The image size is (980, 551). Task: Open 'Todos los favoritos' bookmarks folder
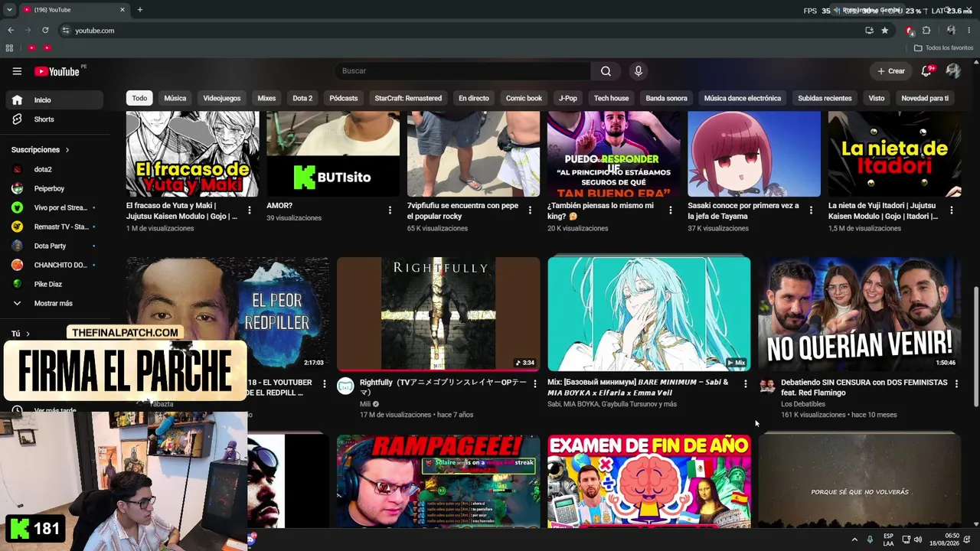[x=943, y=47]
